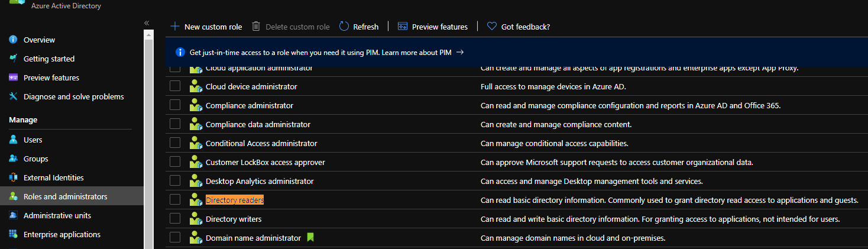Viewport: 868px width, 249px height.
Task: Click the heart icon for Got feedback
Action: pos(491,27)
